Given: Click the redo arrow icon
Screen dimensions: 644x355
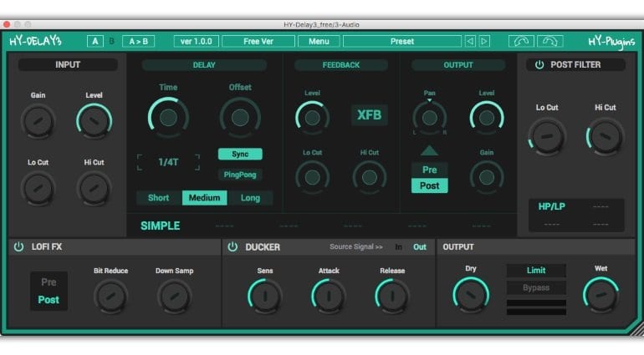Looking at the screenshot, I should pyautogui.click(x=549, y=41).
